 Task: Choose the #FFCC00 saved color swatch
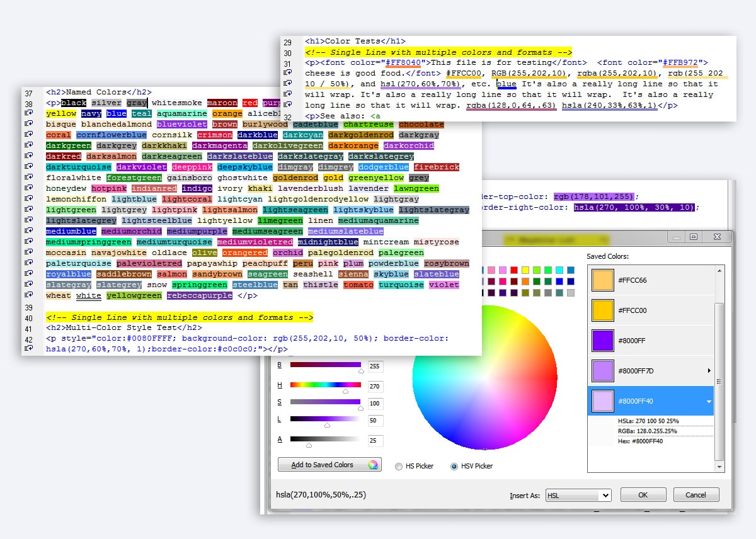[603, 310]
